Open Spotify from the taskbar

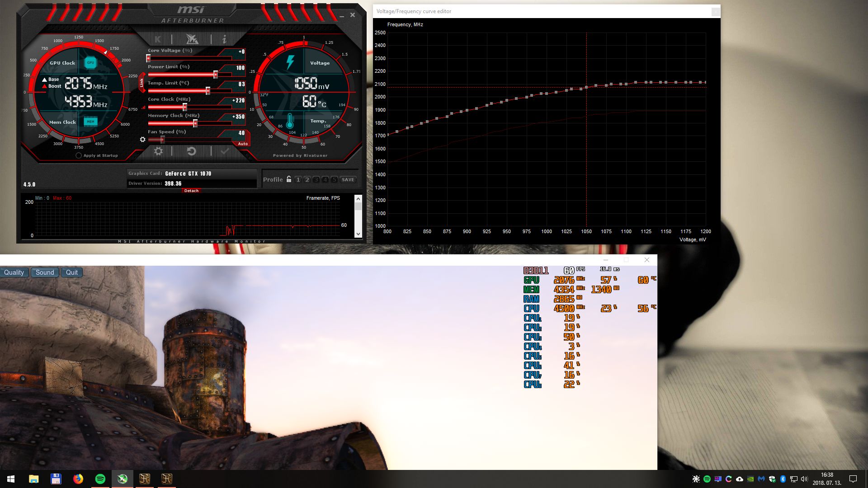click(x=100, y=479)
